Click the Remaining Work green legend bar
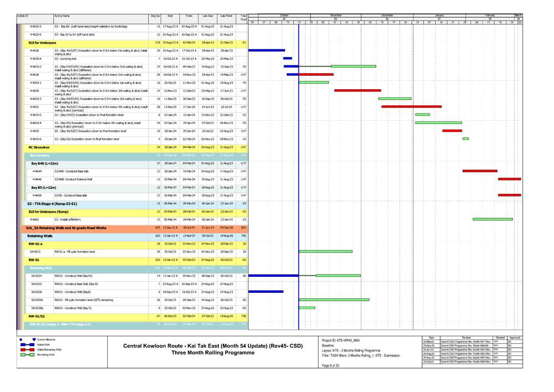 [28, 355]
